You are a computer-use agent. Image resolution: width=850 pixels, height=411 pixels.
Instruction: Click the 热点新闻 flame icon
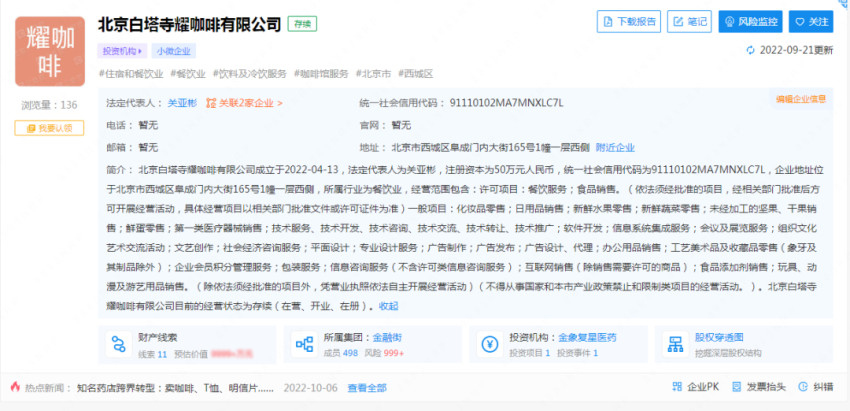tap(15, 387)
